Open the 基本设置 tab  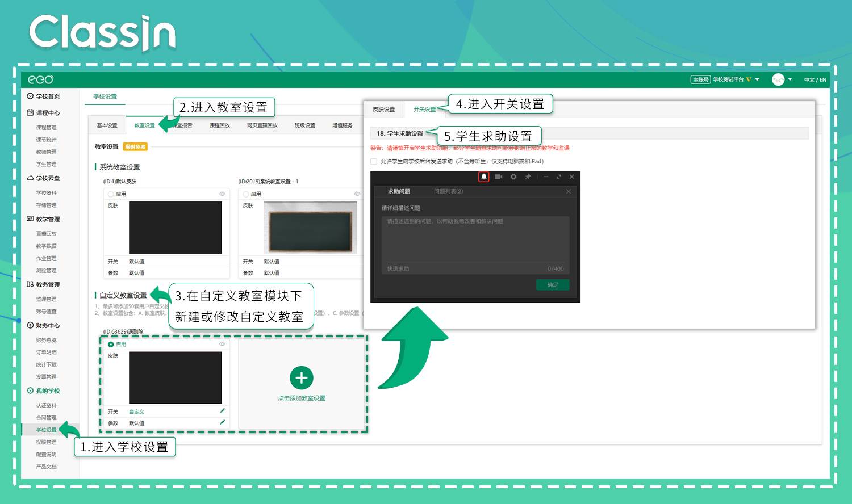pyautogui.click(x=107, y=125)
